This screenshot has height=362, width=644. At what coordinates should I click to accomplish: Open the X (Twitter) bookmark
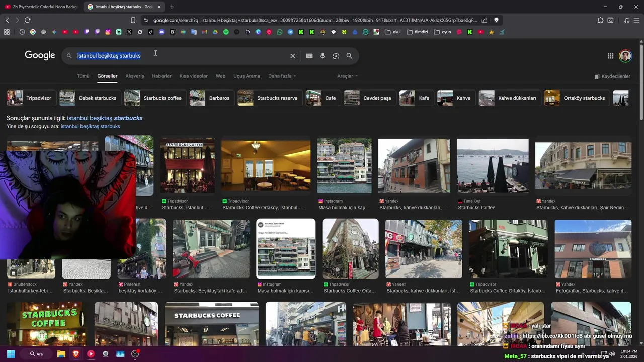[x=129, y=32]
